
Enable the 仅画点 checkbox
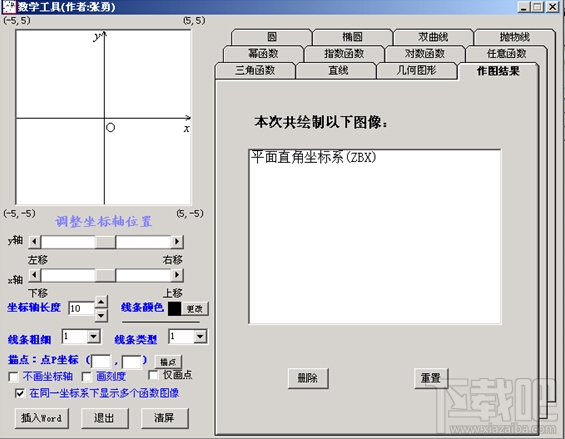pos(153,375)
